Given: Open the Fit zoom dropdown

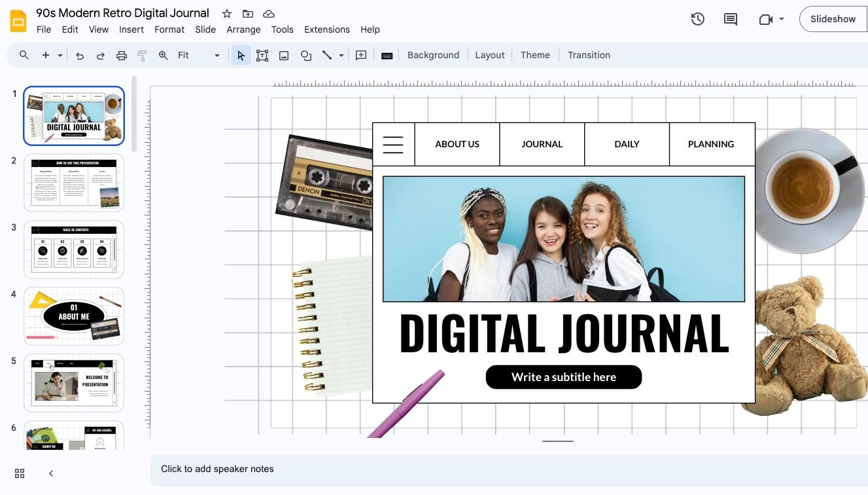Looking at the screenshot, I should coord(217,56).
